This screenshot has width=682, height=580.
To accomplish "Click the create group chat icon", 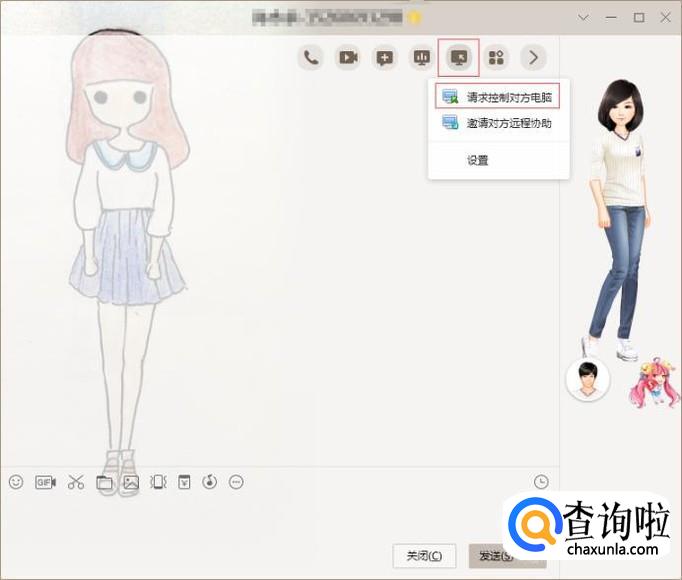I will pyautogui.click(x=385, y=57).
